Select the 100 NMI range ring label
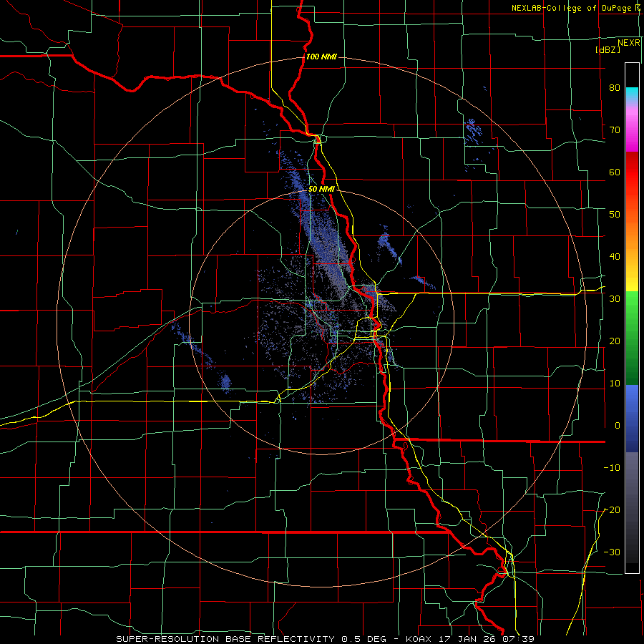The width and height of the screenshot is (644, 644). pos(321,57)
